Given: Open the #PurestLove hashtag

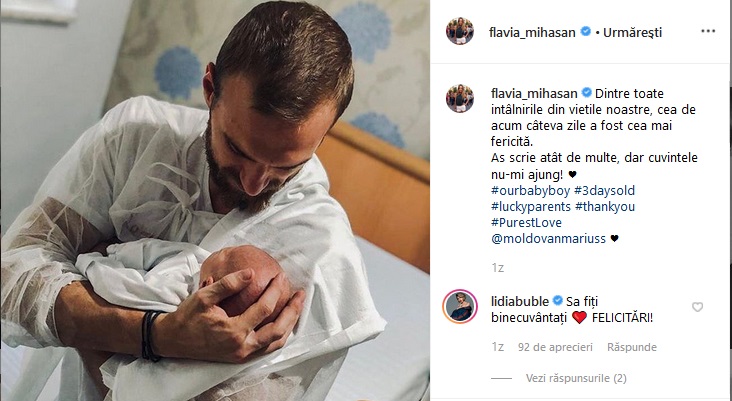Looking at the screenshot, I should (x=526, y=222).
